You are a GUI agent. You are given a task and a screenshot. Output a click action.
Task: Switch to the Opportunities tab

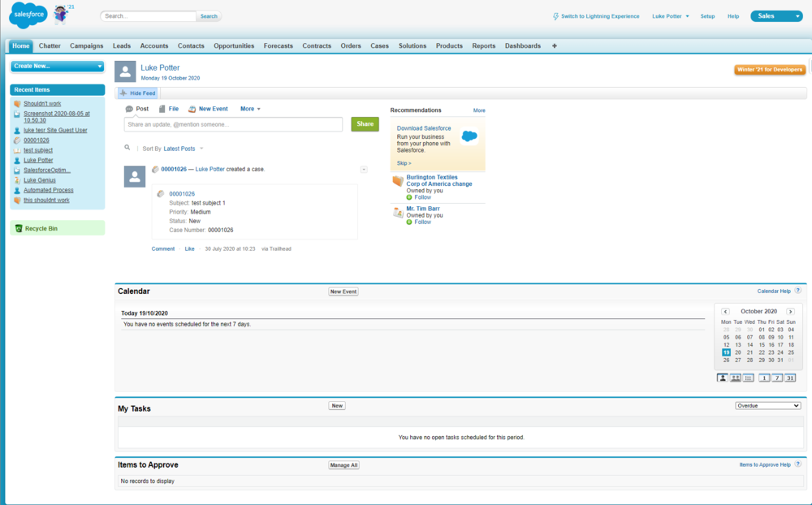(234, 45)
